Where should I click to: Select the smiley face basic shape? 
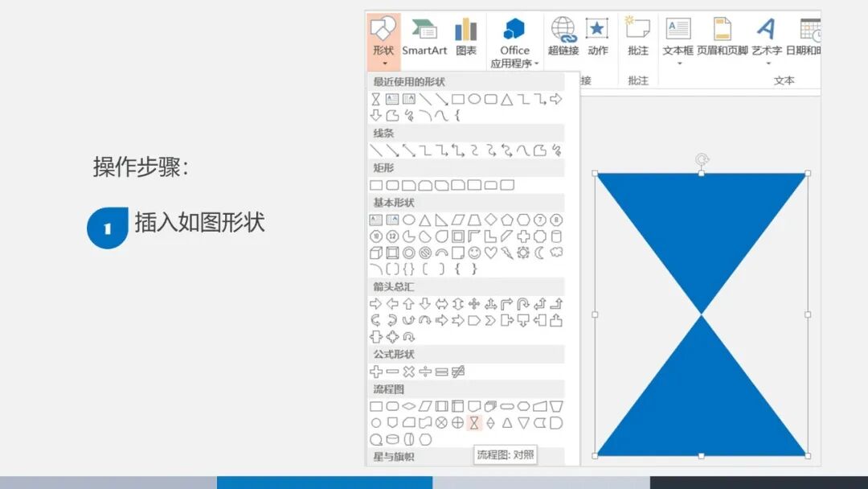[x=473, y=252]
